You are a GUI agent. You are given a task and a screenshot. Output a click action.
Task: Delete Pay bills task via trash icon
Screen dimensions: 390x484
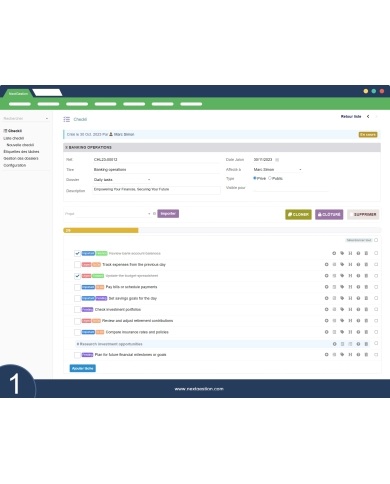coord(366,287)
